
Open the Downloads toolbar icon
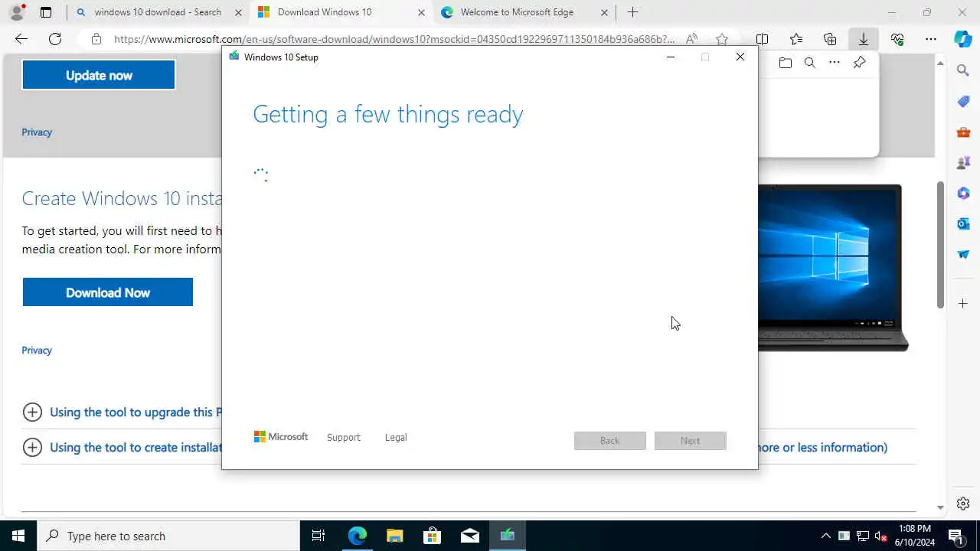tap(864, 39)
